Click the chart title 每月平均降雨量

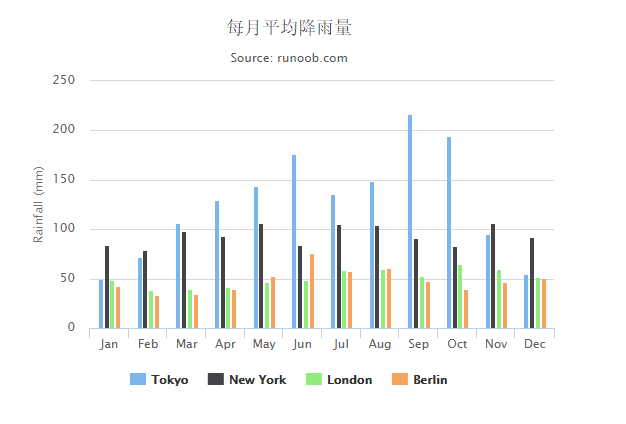click(x=289, y=27)
